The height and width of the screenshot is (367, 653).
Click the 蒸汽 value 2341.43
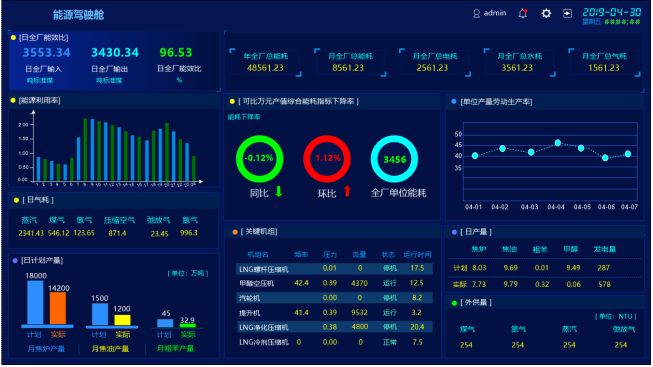coord(31,233)
